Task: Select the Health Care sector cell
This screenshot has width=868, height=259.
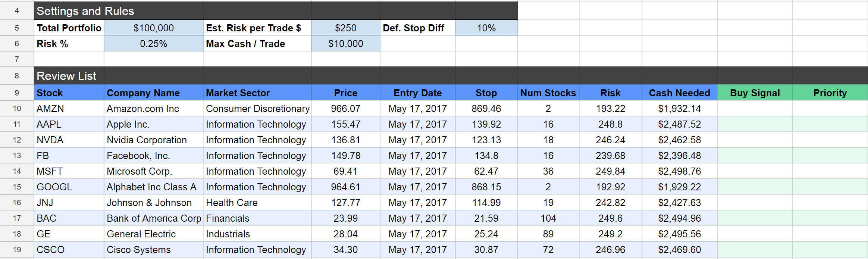Action: click(x=257, y=203)
